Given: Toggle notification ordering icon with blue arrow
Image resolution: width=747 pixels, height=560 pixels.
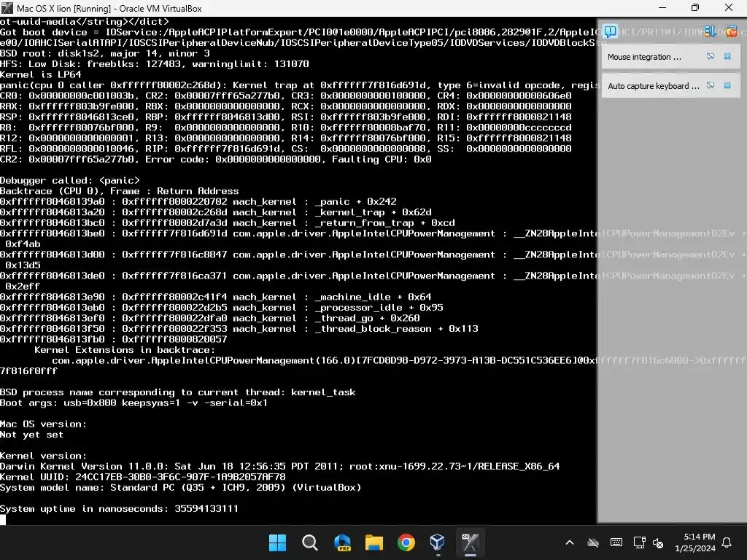Looking at the screenshot, I should pyautogui.click(x=710, y=31).
